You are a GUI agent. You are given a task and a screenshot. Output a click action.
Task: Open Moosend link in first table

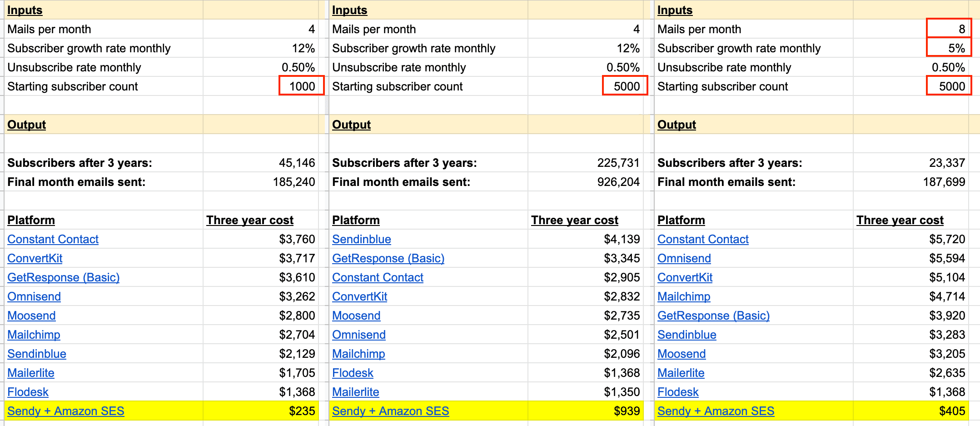31,316
